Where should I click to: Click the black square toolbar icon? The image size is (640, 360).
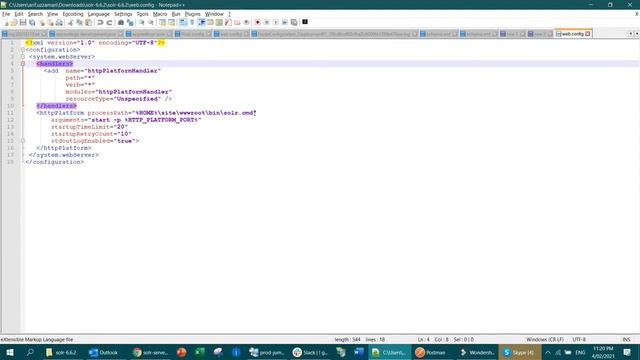[305, 22]
